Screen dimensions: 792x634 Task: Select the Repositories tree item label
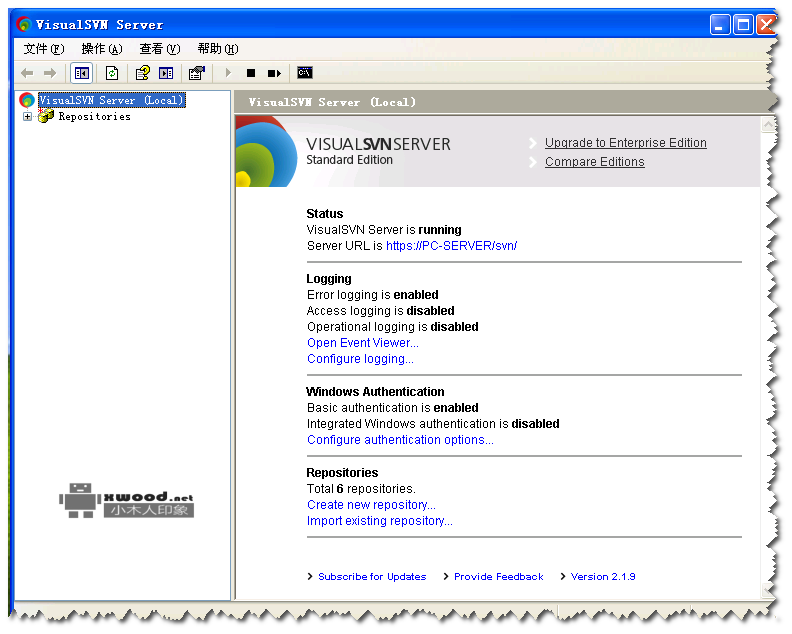(x=94, y=117)
